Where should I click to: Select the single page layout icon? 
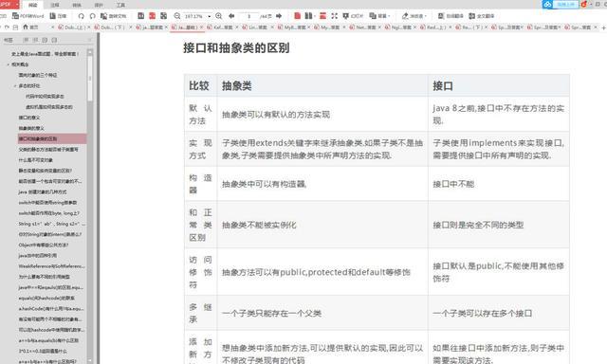click(x=141, y=16)
